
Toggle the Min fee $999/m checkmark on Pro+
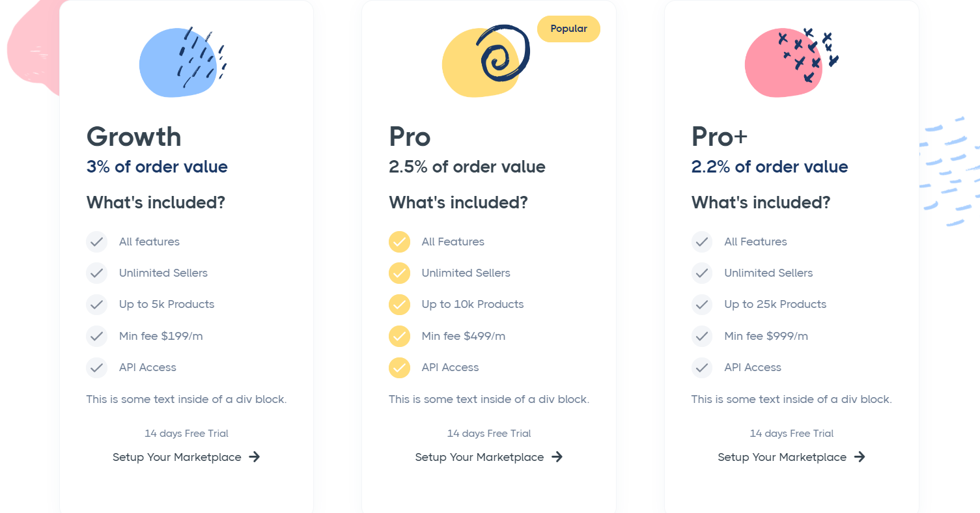point(702,336)
